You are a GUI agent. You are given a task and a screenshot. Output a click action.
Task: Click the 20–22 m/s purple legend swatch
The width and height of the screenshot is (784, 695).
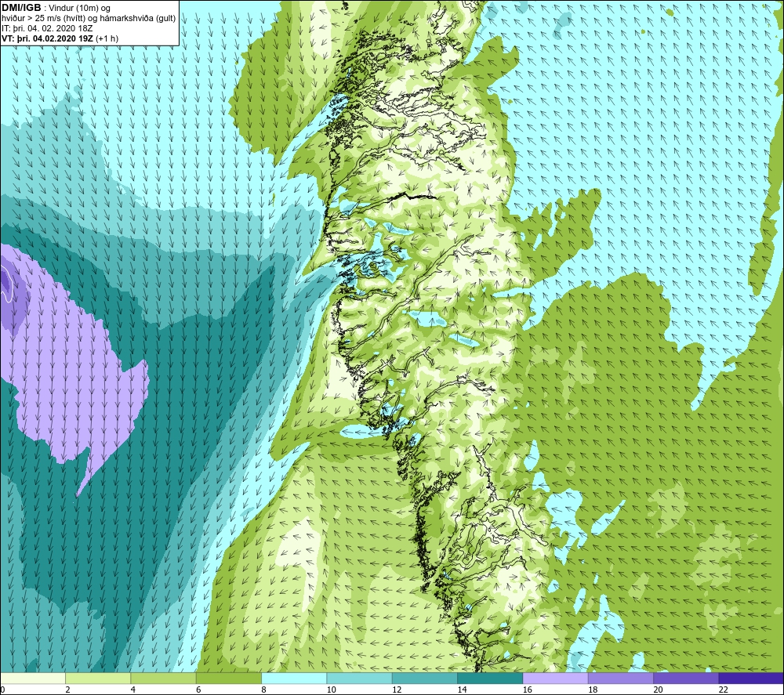pyautogui.click(x=685, y=678)
